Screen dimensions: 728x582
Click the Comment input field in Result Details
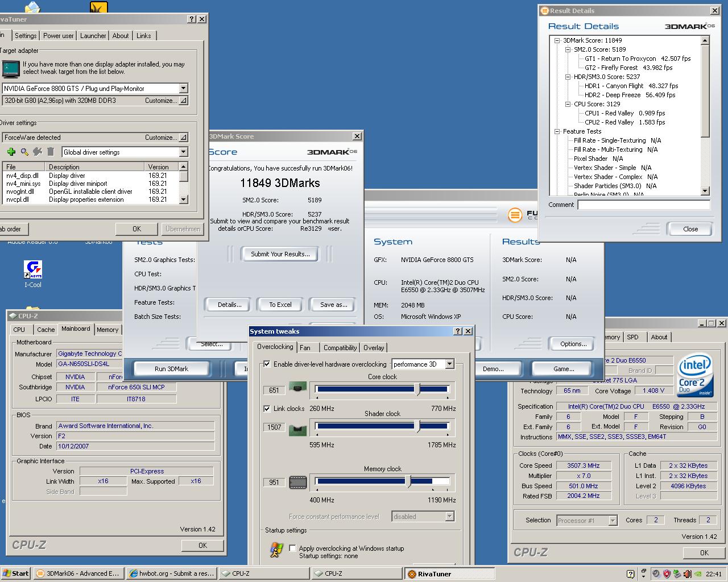tap(644, 205)
